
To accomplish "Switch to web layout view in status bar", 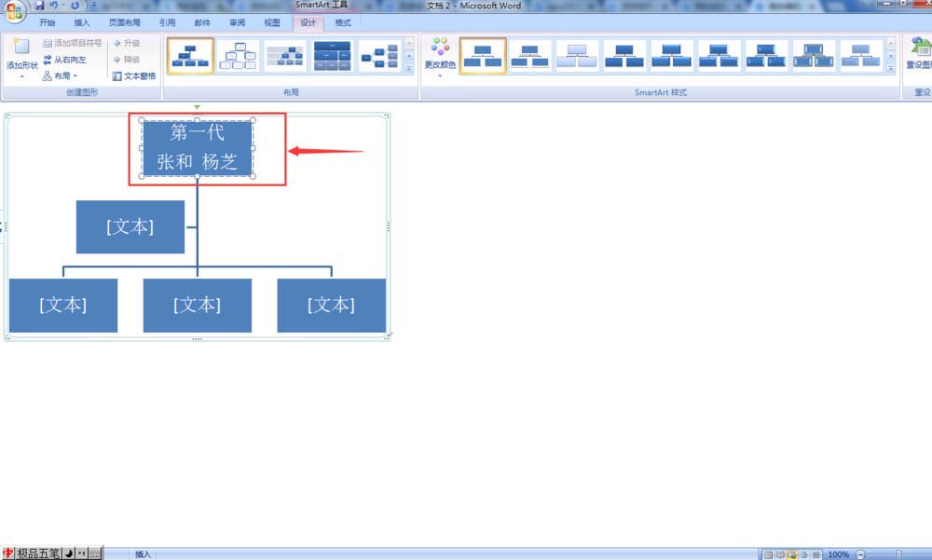I will [x=791, y=554].
